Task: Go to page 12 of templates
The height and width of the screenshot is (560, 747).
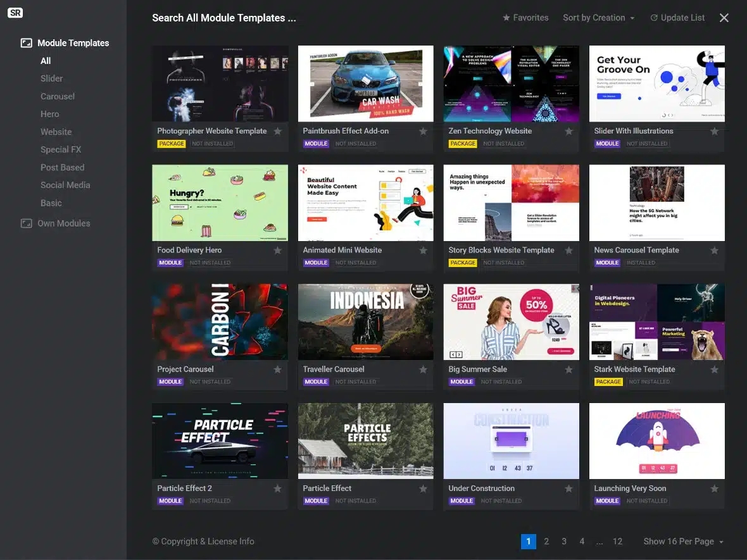Action: 617,542
